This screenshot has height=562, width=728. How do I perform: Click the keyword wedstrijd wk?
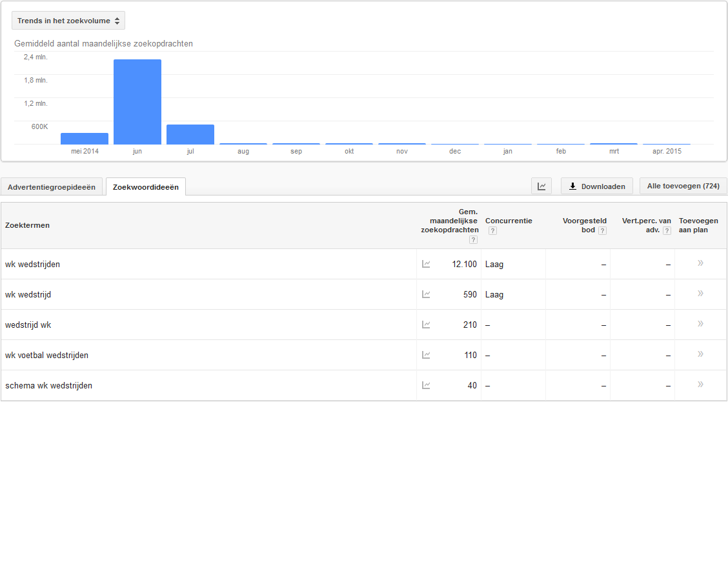coord(28,325)
